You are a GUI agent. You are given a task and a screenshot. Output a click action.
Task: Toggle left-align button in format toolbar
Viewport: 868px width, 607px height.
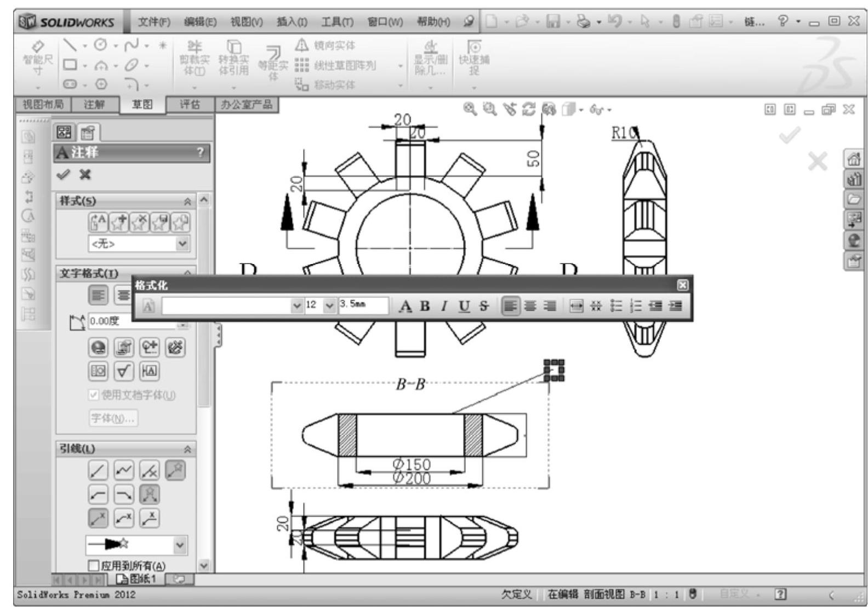point(510,306)
